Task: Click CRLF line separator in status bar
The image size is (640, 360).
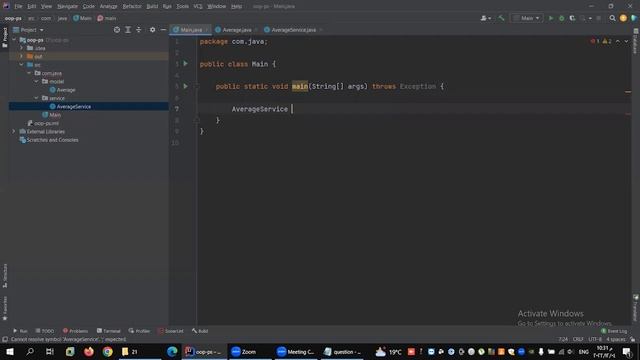Action: (578, 339)
